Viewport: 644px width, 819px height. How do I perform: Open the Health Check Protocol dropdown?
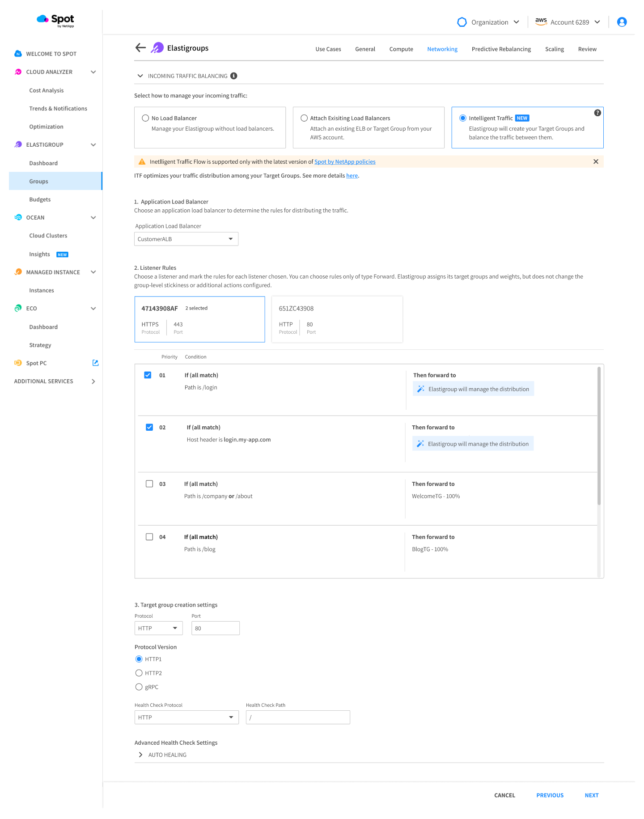(x=186, y=717)
